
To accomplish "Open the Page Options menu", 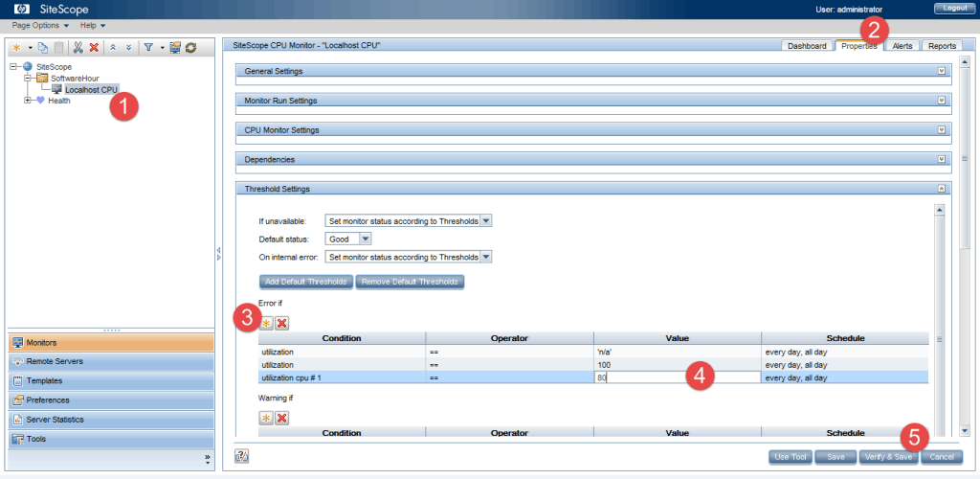I will 40,26.
